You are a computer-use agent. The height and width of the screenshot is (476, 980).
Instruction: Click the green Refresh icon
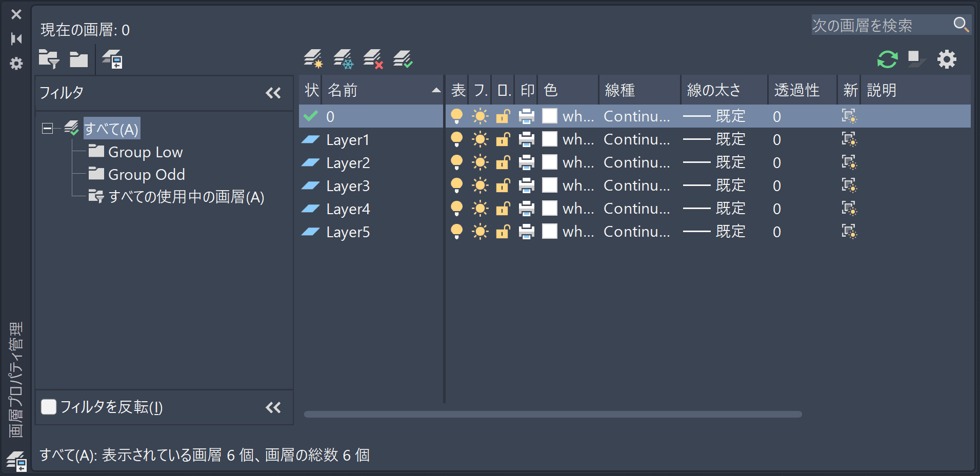(x=887, y=59)
